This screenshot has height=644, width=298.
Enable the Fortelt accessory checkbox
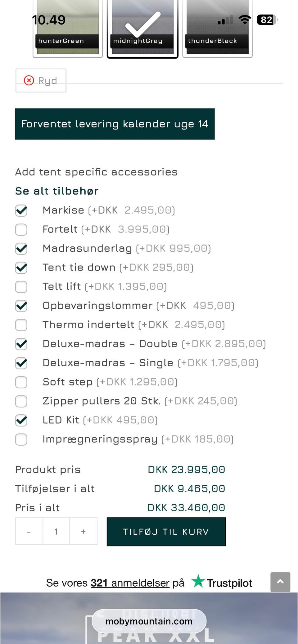[x=21, y=230]
